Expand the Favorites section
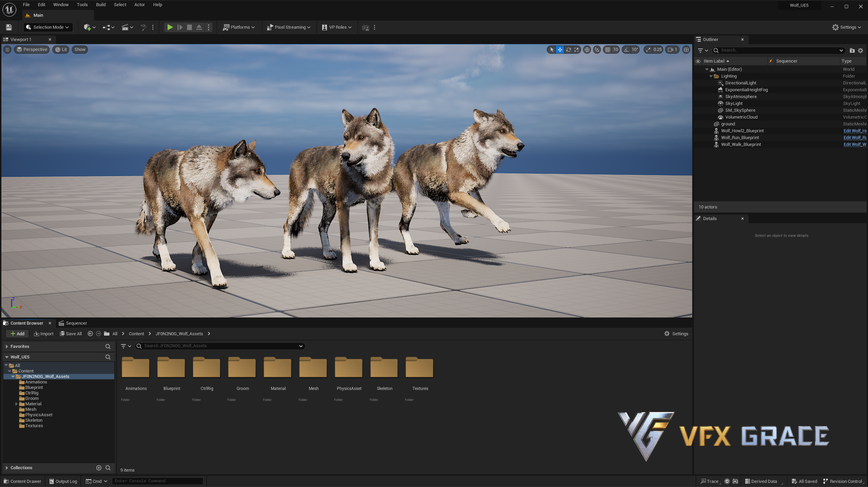Screen dimensions: 868x487 tap(7, 347)
